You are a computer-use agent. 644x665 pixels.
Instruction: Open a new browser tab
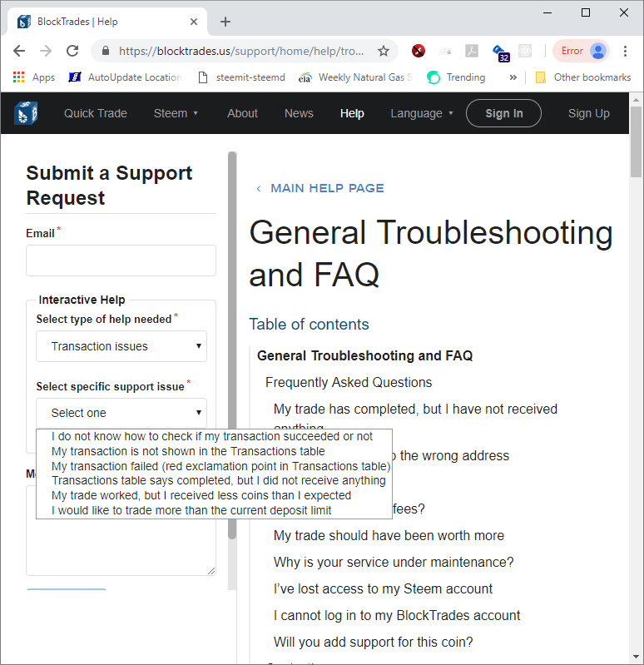tap(225, 22)
